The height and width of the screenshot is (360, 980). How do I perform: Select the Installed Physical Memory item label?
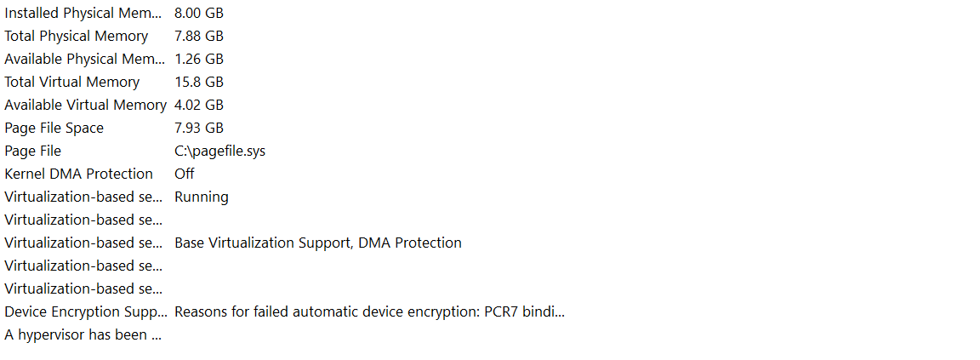84,13
